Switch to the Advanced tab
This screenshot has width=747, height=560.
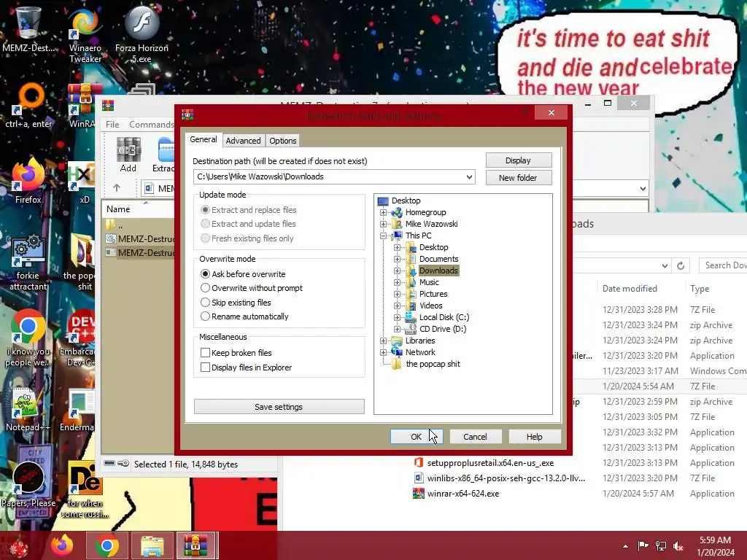pos(243,141)
